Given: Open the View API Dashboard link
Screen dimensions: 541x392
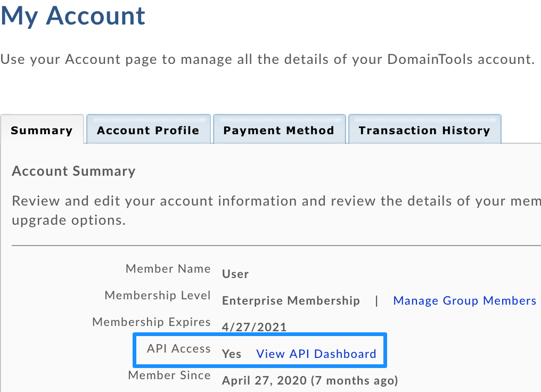Looking at the screenshot, I should 316,354.
